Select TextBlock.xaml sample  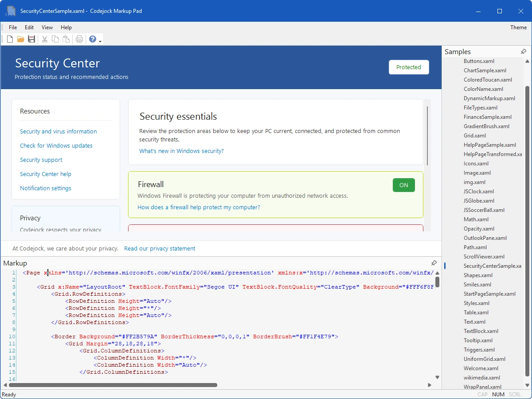(x=481, y=331)
